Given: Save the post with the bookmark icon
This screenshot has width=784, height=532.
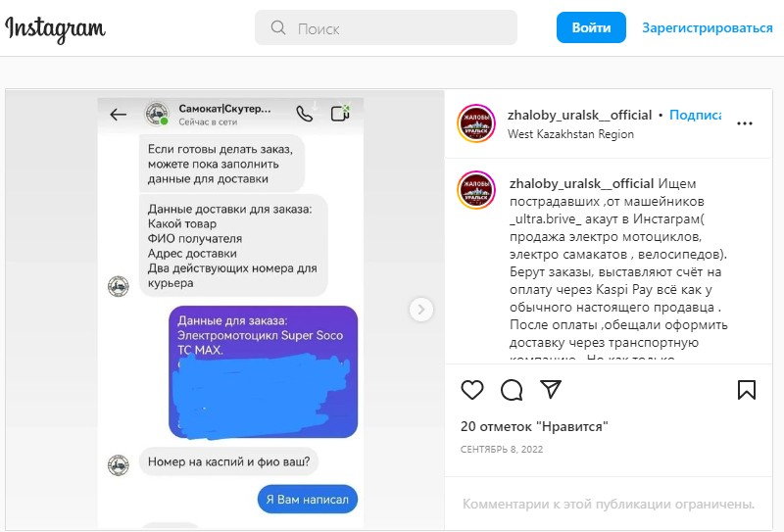Looking at the screenshot, I should click(747, 390).
